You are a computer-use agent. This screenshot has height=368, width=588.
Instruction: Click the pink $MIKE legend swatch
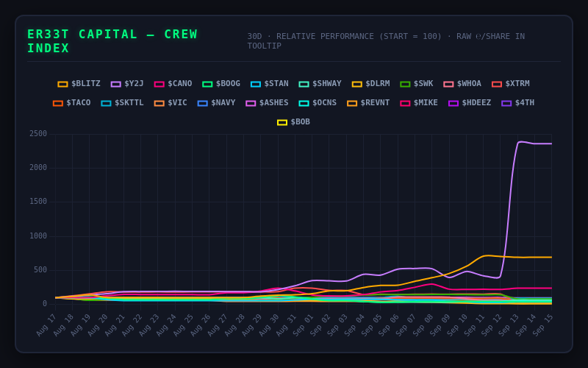pos(405,103)
